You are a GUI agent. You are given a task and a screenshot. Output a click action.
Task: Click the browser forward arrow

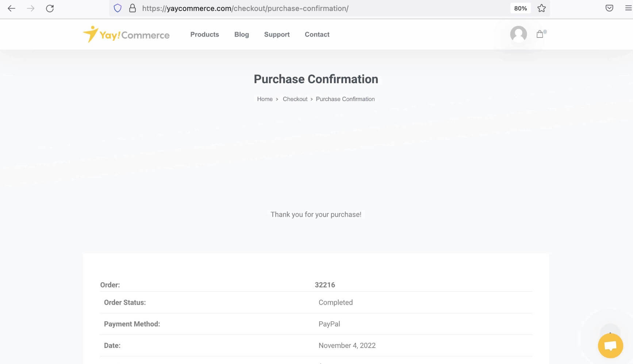click(31, 8)
